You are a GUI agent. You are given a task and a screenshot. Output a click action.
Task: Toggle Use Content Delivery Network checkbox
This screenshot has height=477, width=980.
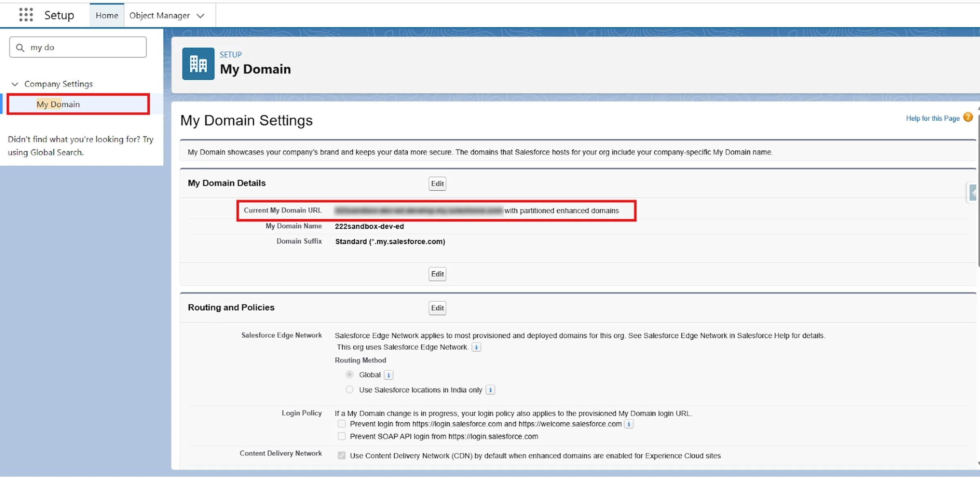342,455
